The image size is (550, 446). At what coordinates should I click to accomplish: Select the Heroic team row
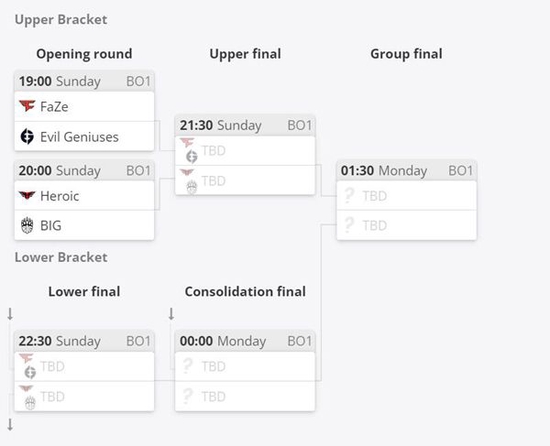coord(84,196)
